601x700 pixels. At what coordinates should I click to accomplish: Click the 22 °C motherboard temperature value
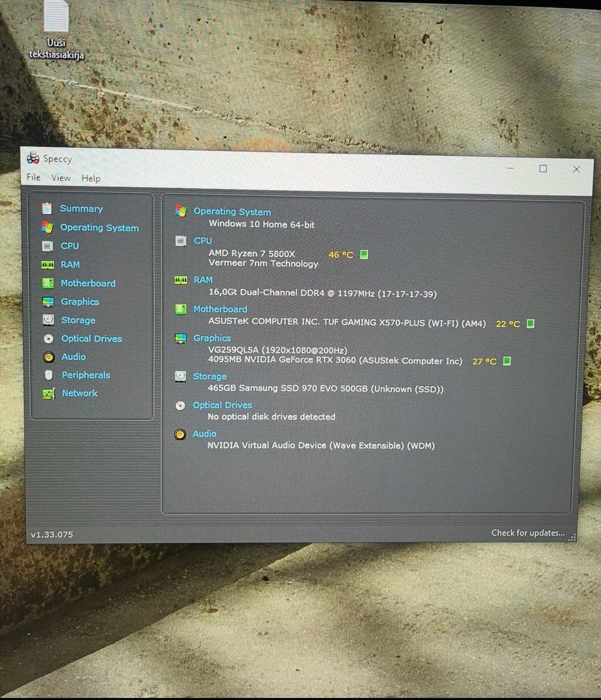click(508, 324)
